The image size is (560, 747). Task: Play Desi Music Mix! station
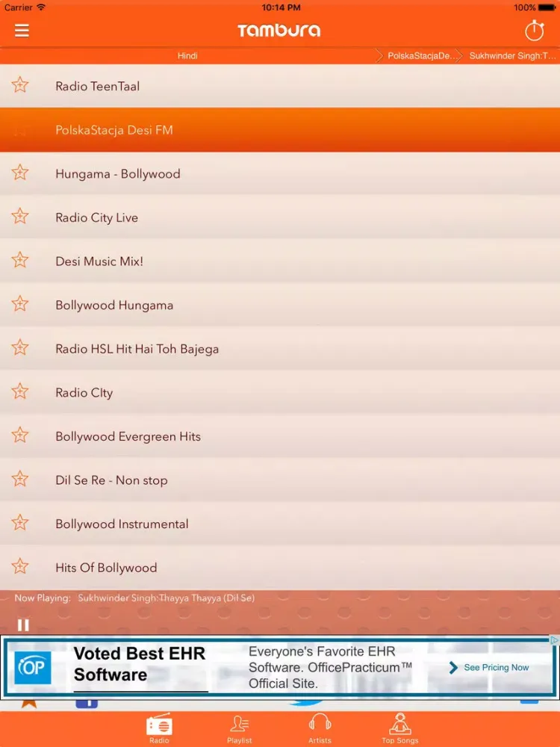coord(280,261)
